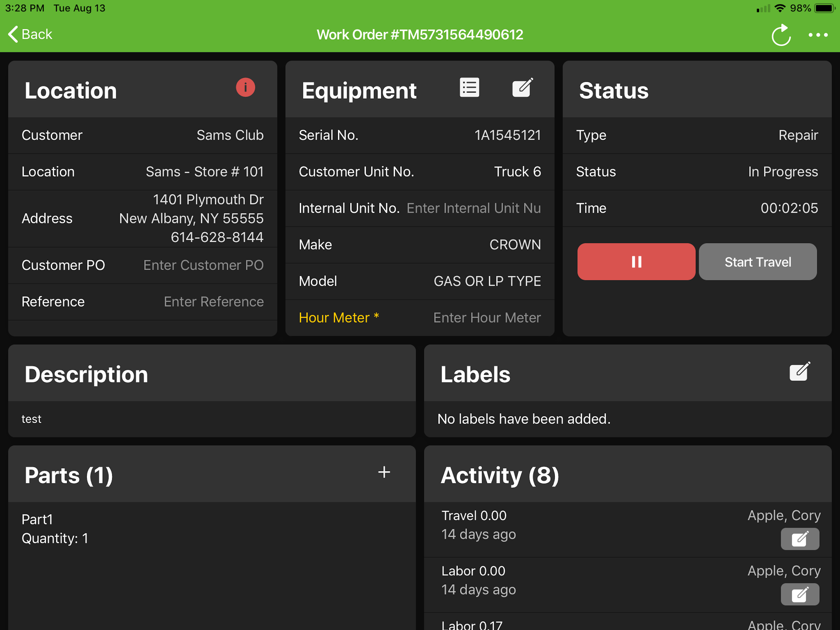Tap the Truck 6 unit value
Screen dimensions: 840x630
[517, 172]
